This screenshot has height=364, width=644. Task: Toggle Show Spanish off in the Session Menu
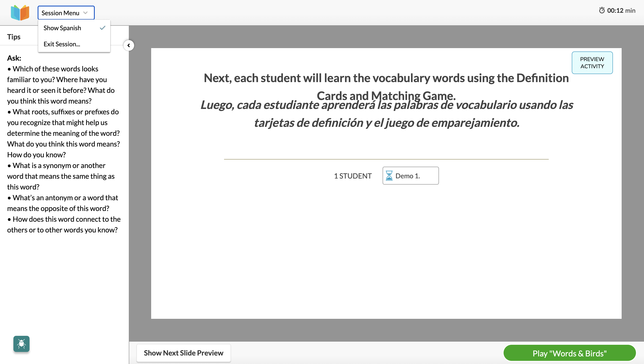tap(62, 28)
